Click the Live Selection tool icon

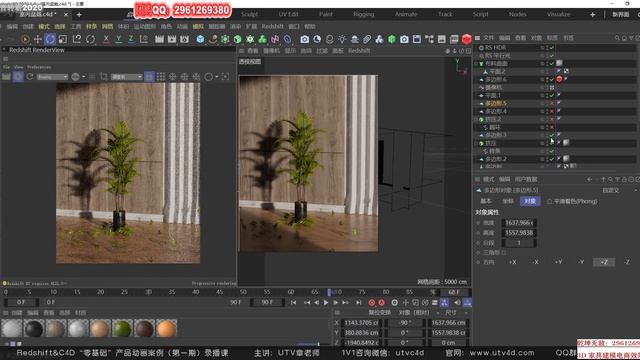tap(25, 39)
